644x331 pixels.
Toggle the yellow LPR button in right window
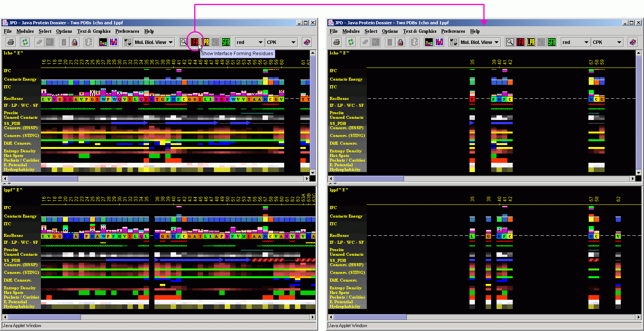click(x=531, y=42)
